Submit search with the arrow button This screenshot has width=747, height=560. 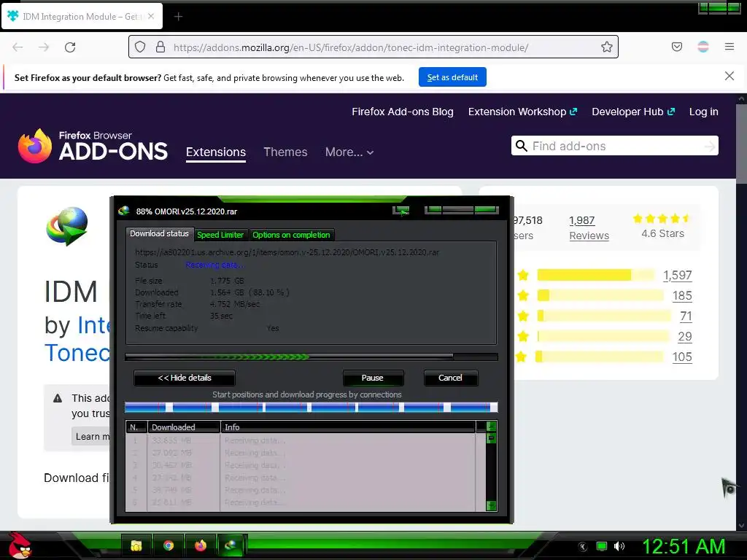[x=710, y=146]
